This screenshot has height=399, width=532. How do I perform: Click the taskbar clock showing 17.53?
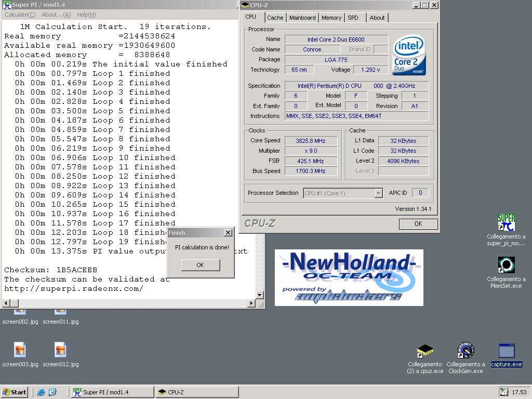click(519, 392)
